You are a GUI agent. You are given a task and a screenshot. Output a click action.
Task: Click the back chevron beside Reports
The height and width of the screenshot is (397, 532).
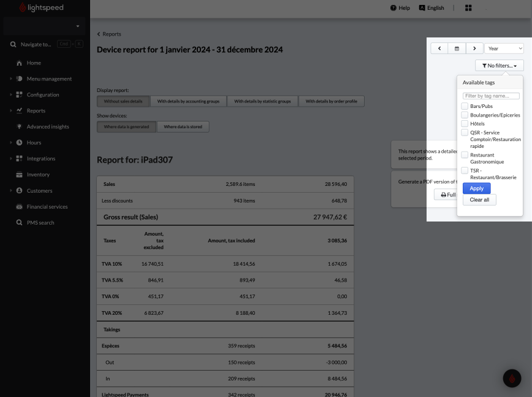point(99,34)
